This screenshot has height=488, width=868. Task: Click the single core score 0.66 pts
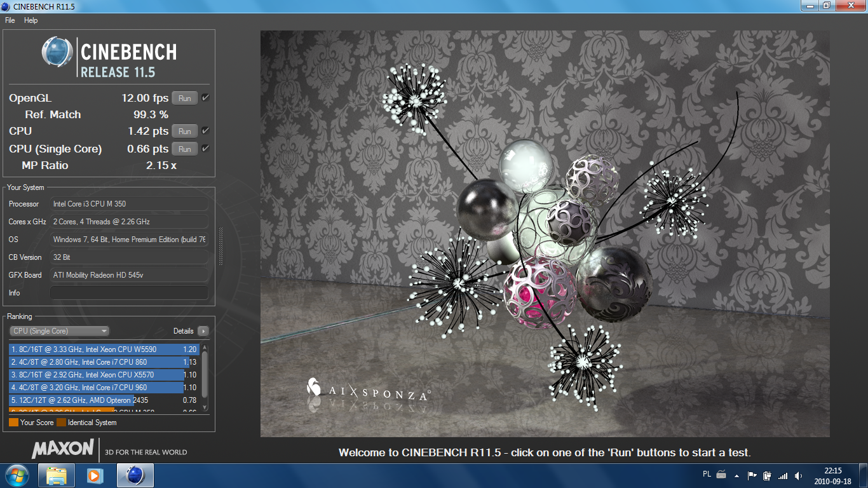(148, 149)
